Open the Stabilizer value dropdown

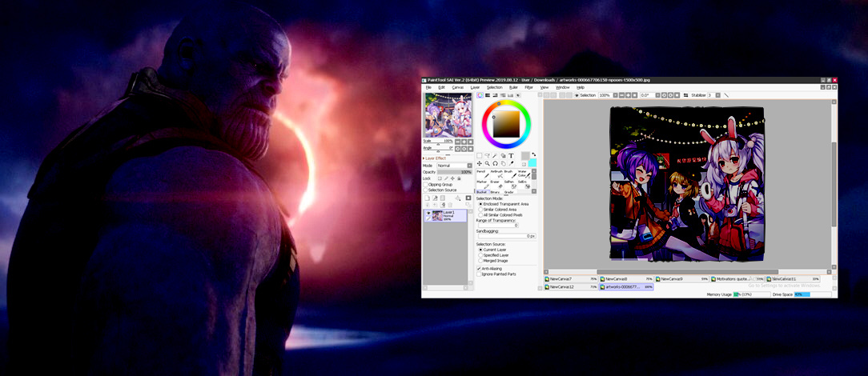click(x=718, y=95)
